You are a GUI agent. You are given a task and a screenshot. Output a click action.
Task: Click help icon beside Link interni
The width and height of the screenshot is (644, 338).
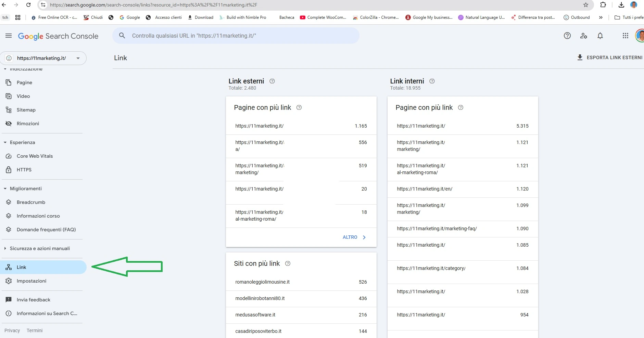432,81
